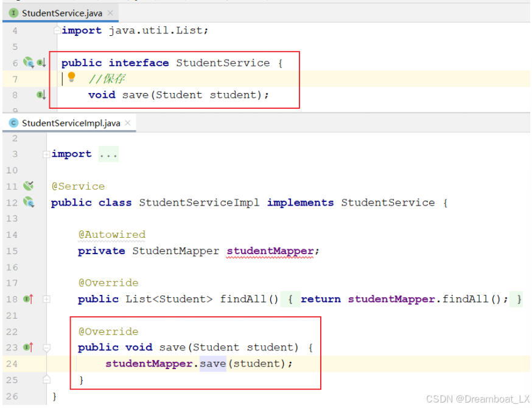Click the class icon on StudentServiceImpl.java tab
Image resolution: width=532 pixels, height=408 pixels.
coord(13,123)
